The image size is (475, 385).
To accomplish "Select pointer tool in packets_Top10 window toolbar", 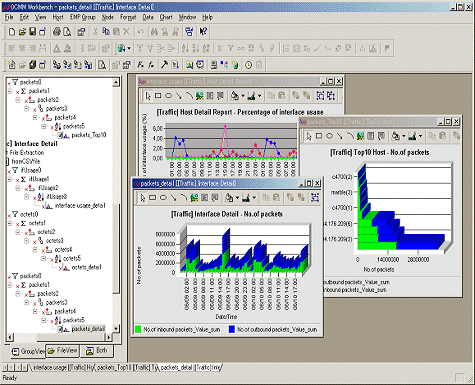I will click(309, 136).
